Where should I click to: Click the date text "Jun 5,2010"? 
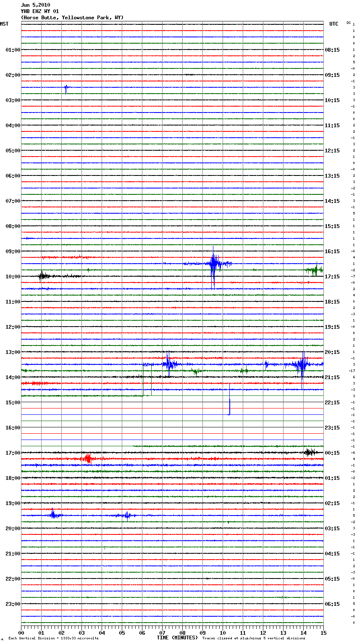point(35,5)
